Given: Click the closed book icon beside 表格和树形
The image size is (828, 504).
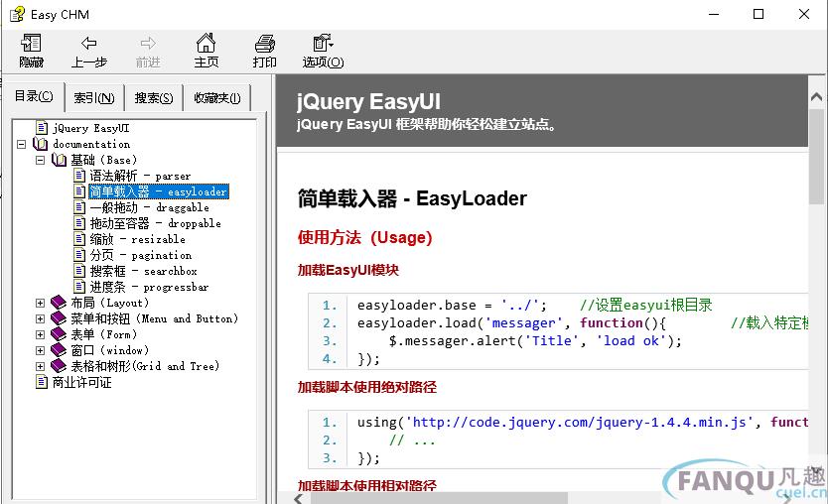Looking at the screenshot, I should tap(59, 366).
